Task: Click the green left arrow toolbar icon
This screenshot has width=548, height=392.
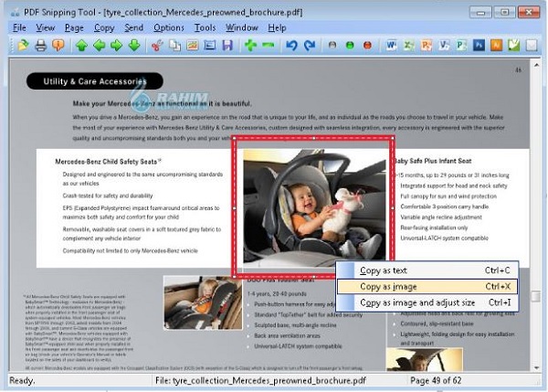Action: tap(100, 46)
